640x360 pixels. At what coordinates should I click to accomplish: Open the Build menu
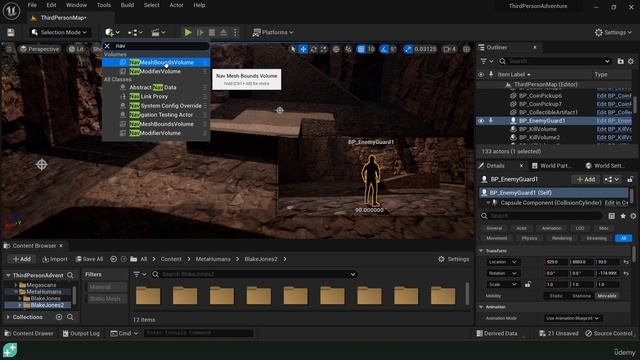pos(127,5)
